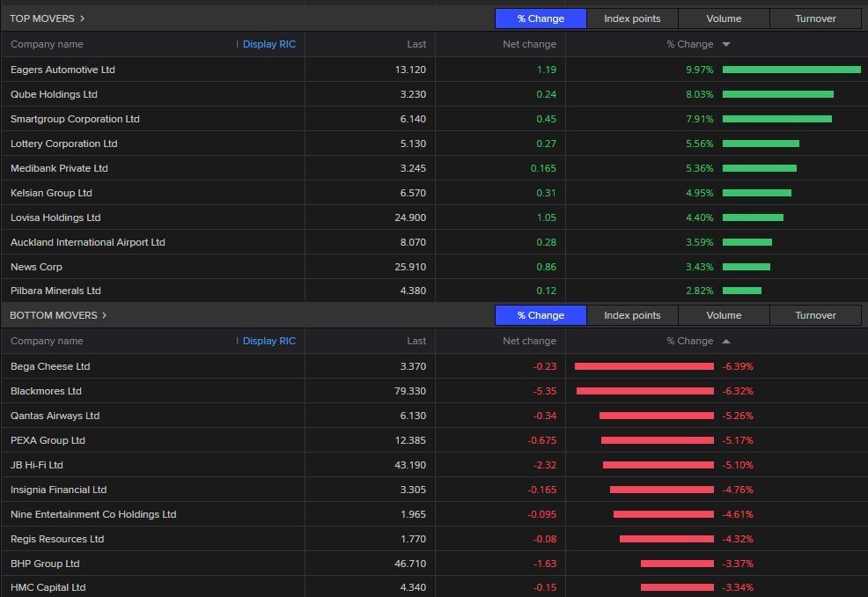Click Display RIC link in Bottom Movers
The width and height of the screenshot is (868, 597).
coord(269,341)
